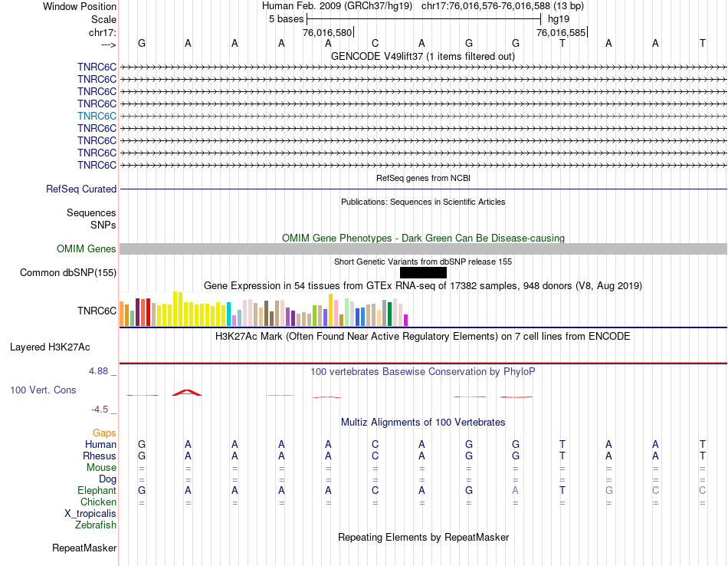This screenshot has height=566, width=728.
Task: Click the 76,016,580 coordinate marker
Action: (x=327, y=32)
